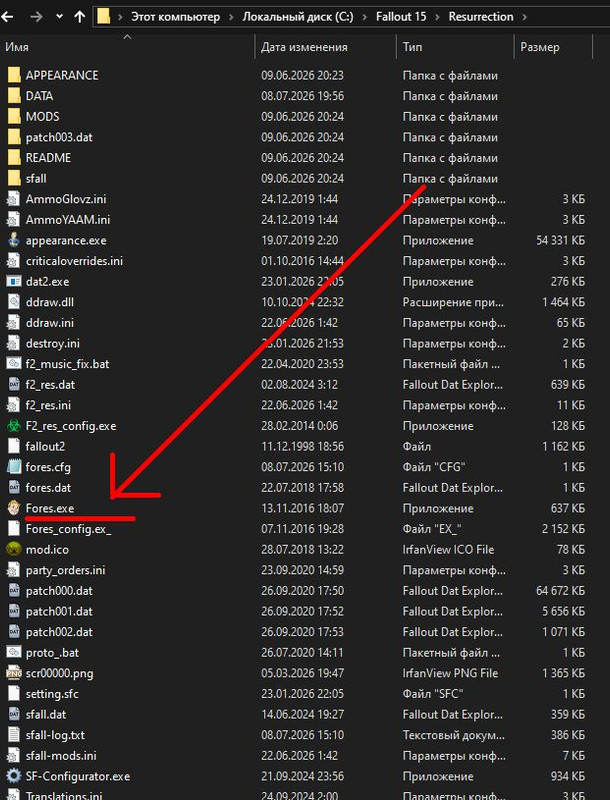Click mod.ico image icon
Screen dimensions: 610x800
click(x=14, y=549)
